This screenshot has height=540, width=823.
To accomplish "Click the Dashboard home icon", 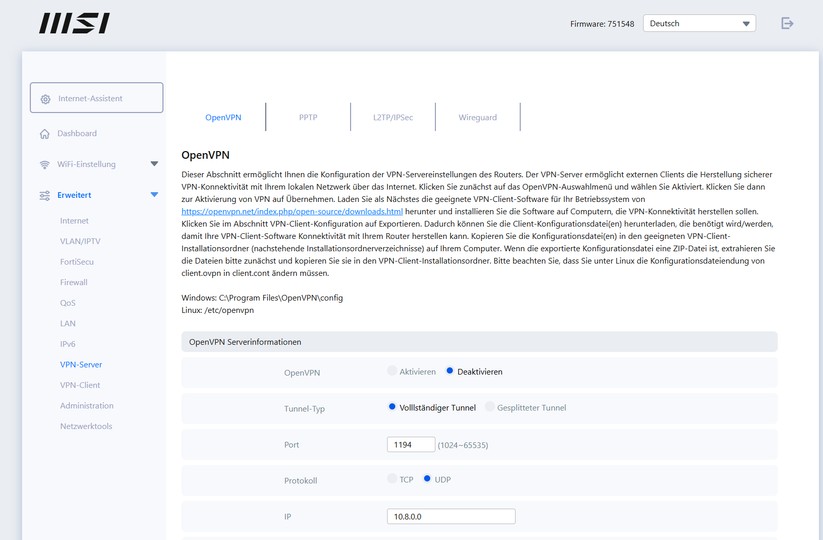I will (45, 134).
